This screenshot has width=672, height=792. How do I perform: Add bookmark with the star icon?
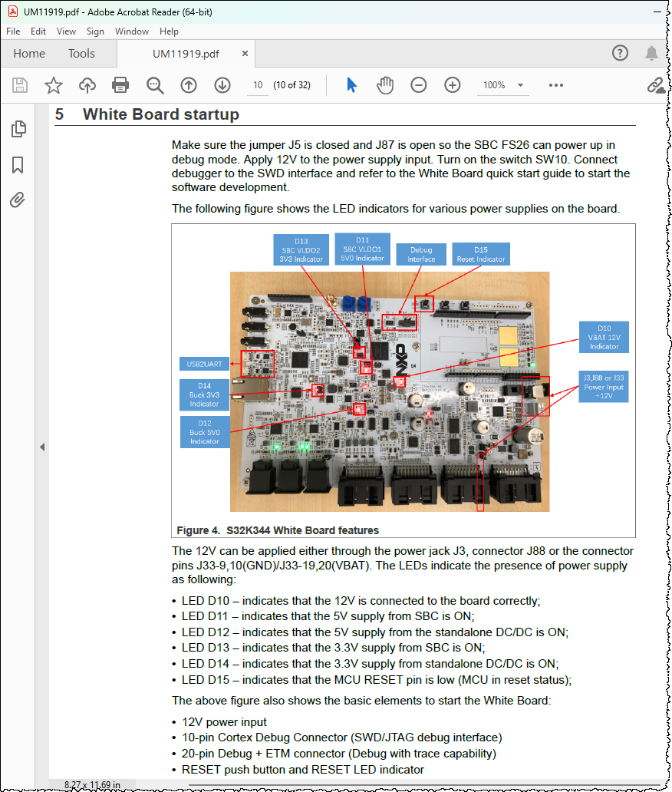click(54, 85)
